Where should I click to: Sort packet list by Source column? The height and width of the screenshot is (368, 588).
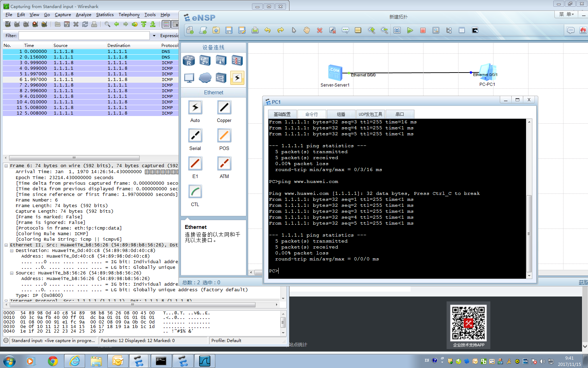(x=79, y=46)
